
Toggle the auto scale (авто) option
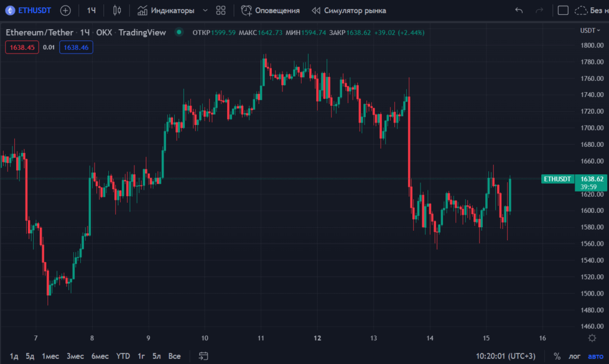point(595,356)
